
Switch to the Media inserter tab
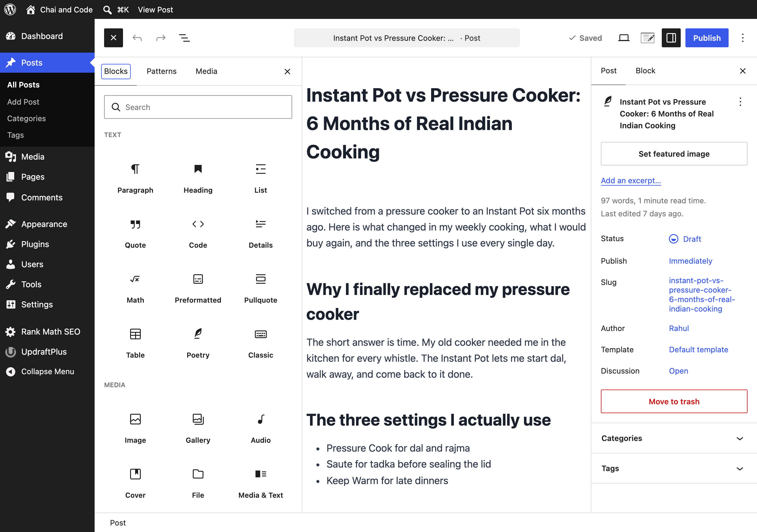click(x=206, y=71)
